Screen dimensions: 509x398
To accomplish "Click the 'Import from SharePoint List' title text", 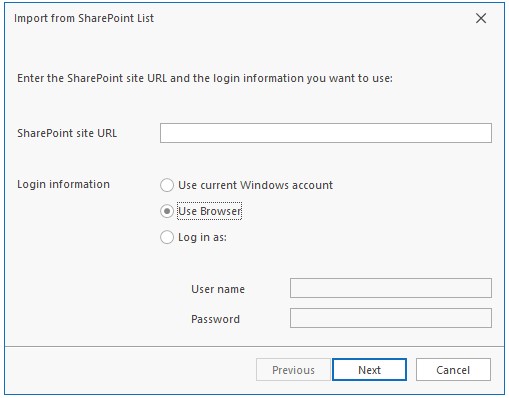I will (x=84, y=18).
